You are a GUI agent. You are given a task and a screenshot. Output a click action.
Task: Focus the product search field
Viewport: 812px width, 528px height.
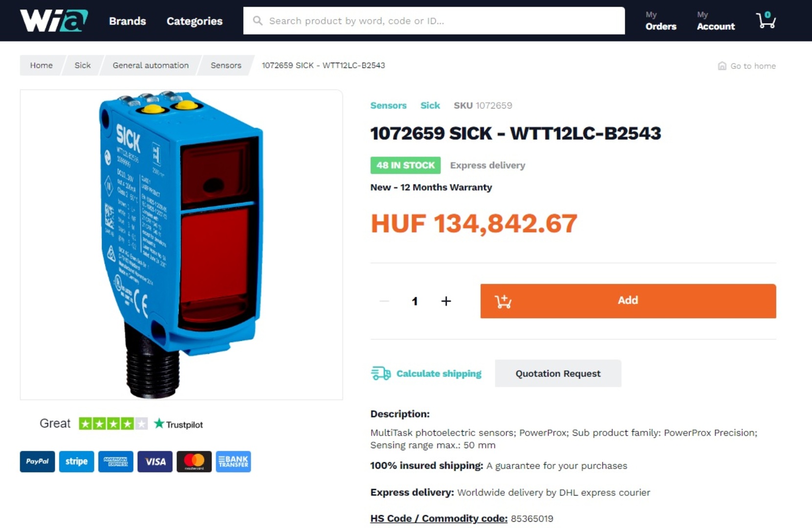pos(434,21)
